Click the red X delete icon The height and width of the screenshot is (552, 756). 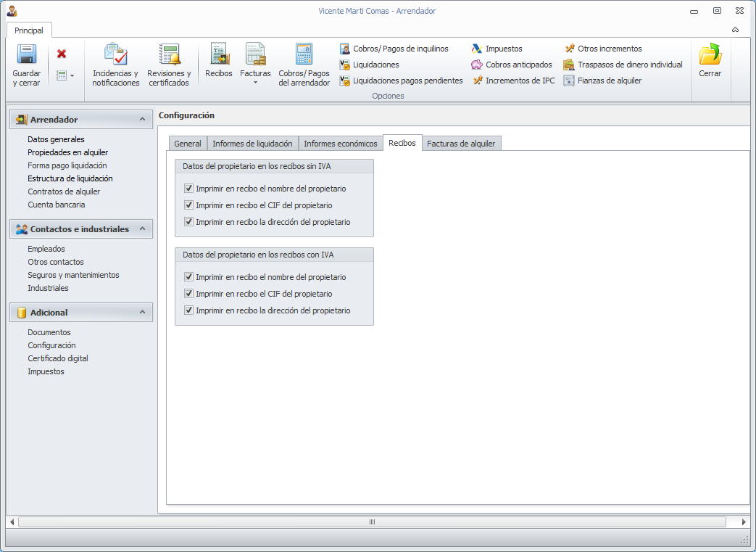coord(61,54)
